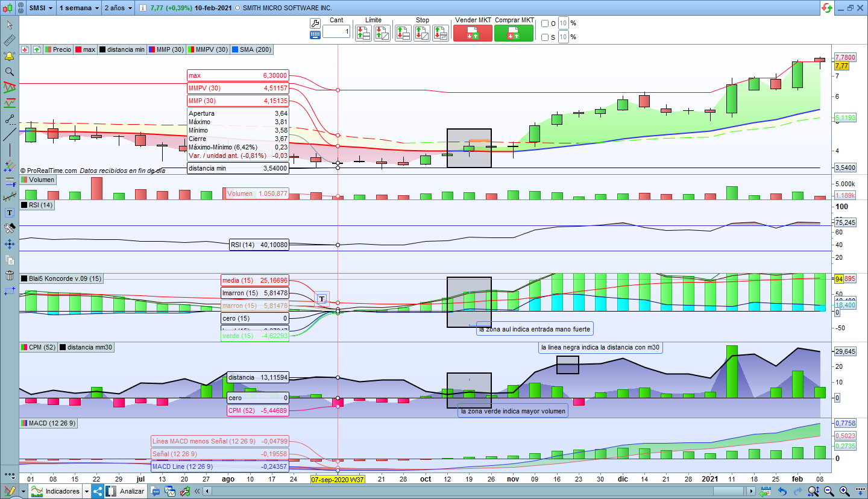Click the green up-arrow panel icon
The width and height of the screenshot is (868, 499).
coord(37,49)
